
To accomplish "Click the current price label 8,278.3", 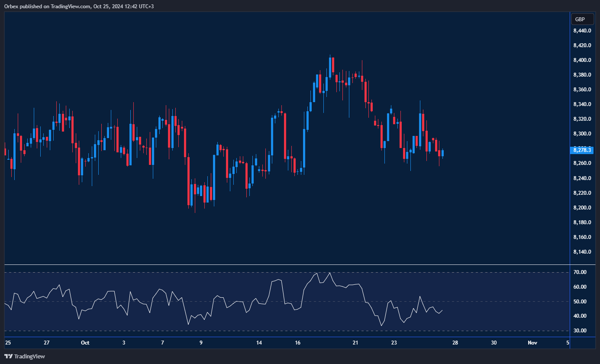I will tap(582, 150).
